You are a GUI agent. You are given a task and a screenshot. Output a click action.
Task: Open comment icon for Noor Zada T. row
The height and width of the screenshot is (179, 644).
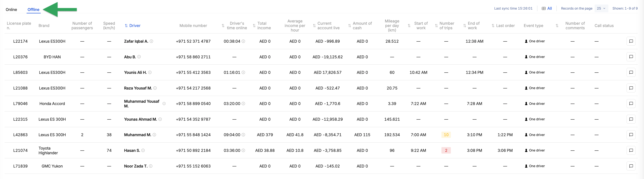coord(631,166)
